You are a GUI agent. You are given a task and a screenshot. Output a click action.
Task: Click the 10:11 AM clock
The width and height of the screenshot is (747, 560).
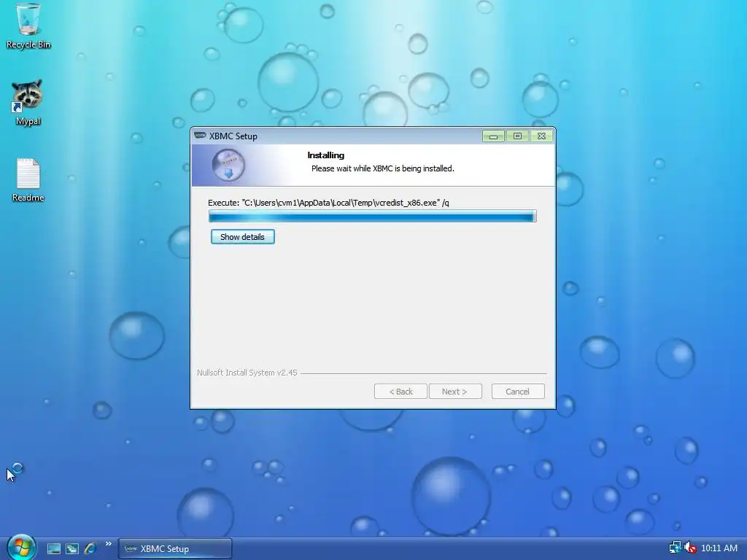(x=719, y=548)
